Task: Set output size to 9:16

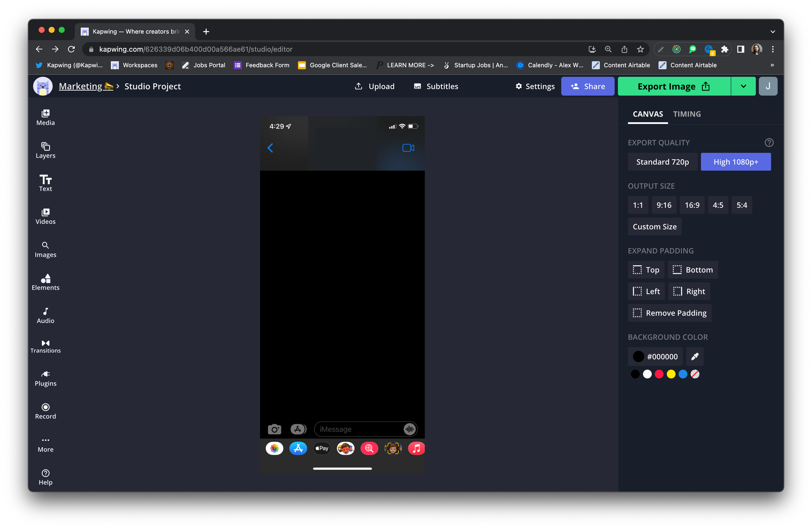Action: click(x=664, y=205)
